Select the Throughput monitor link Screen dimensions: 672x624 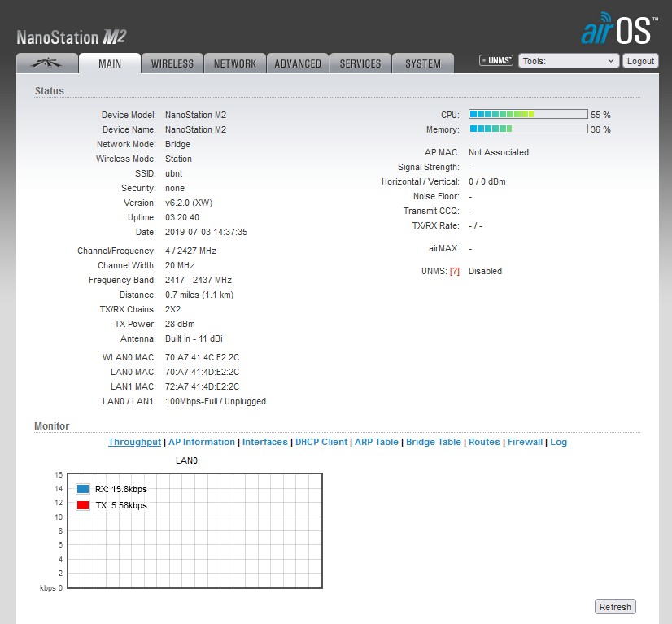(134, 442)
